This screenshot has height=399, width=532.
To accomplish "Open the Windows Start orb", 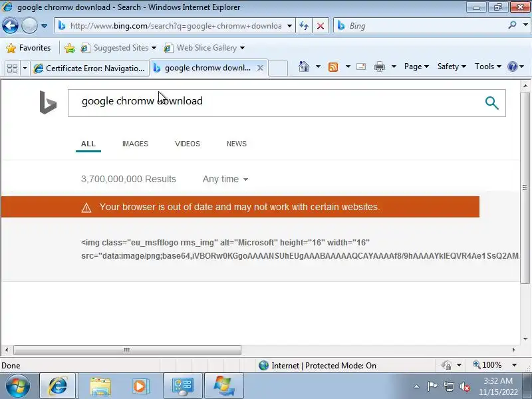I will 18,386.
